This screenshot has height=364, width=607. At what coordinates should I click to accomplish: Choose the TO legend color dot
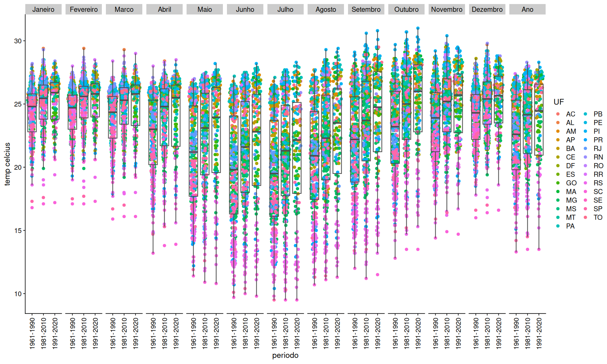point(586,217)
